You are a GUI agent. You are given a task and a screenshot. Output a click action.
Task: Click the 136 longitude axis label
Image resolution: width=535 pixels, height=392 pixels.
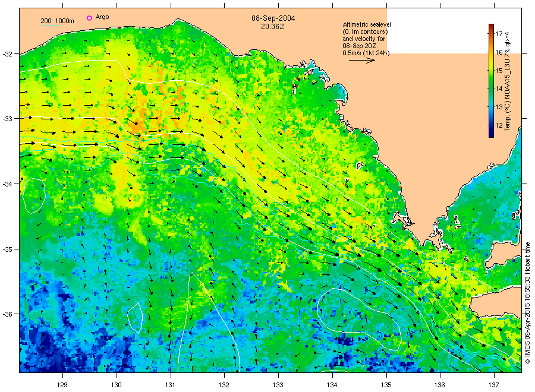[440, 385]
